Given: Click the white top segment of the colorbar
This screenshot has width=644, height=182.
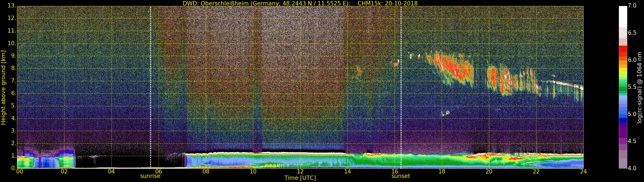Looking at the screenshot, I should (623, 16).
